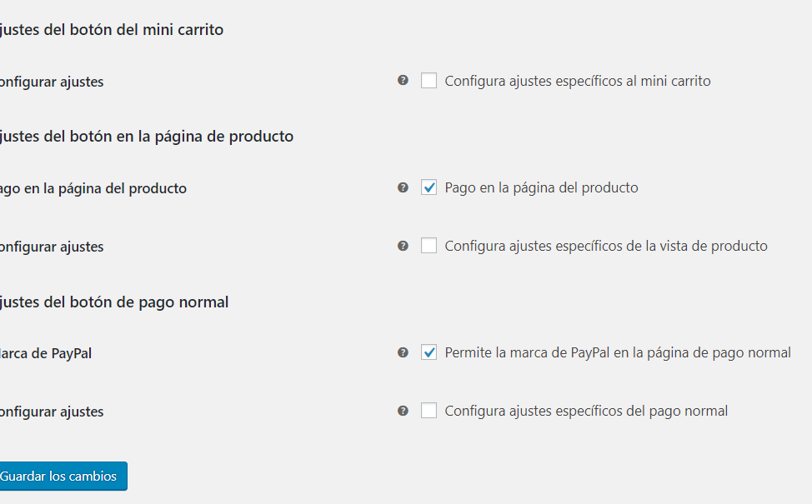The height and width of the screenshot is (504, 812).
Task: Click help icon for vista de producto ajustes
Action: (x=403, y=246)
